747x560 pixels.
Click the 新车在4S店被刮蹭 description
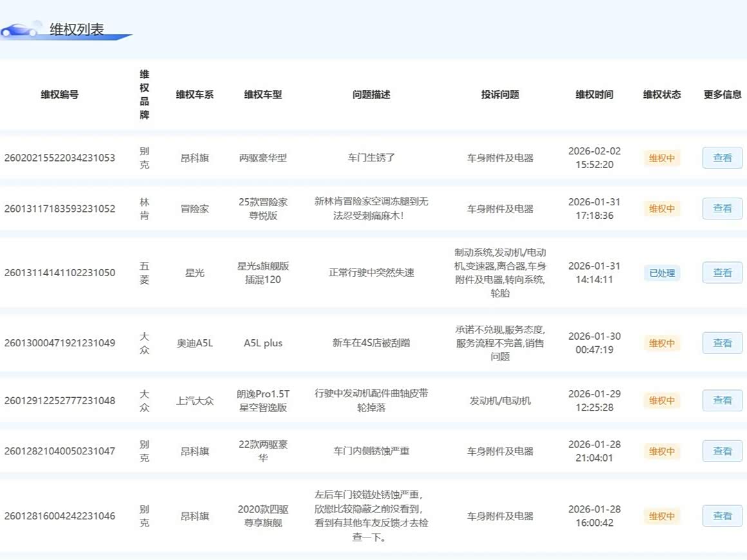[371, 343]
